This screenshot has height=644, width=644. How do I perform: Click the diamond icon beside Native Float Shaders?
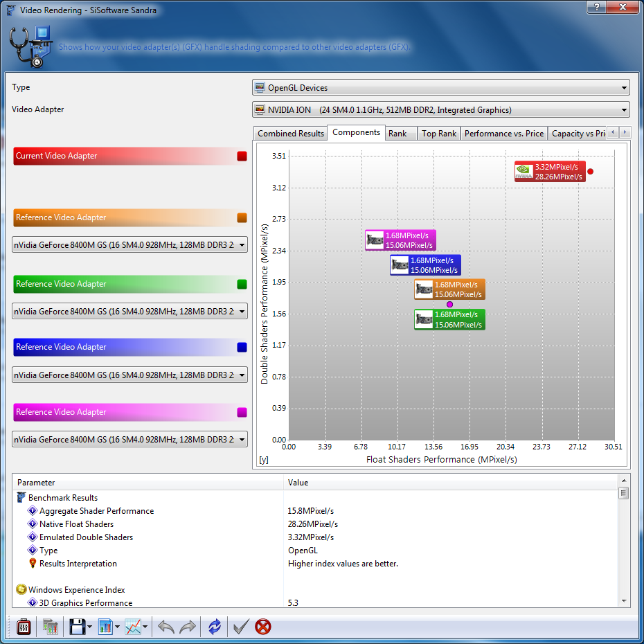click(33, 524)
